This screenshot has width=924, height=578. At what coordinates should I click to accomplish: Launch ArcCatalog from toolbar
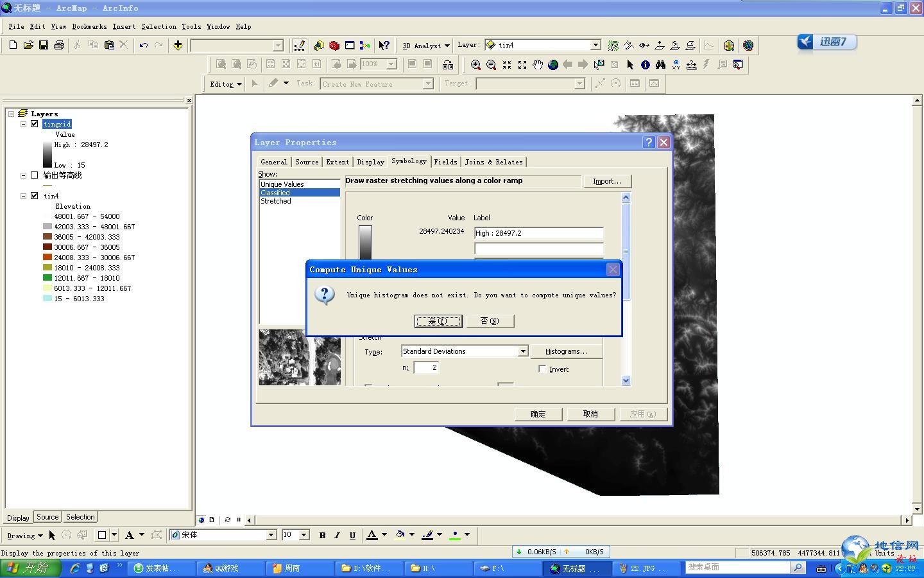coord(318,46)
